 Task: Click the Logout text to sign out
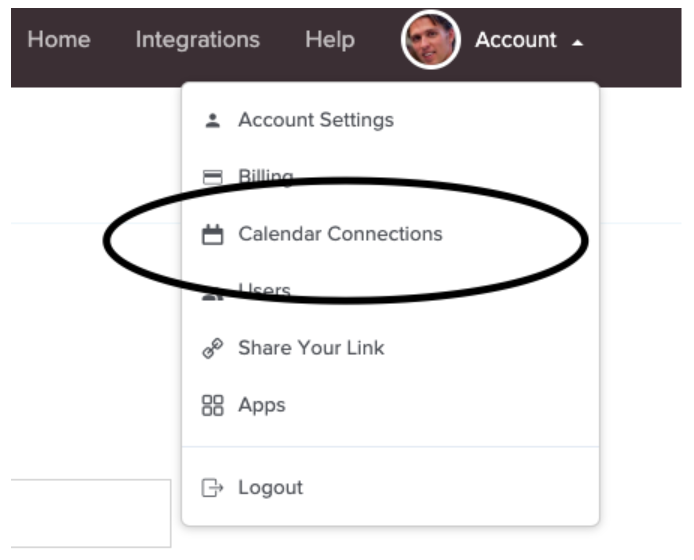point(270,488)
